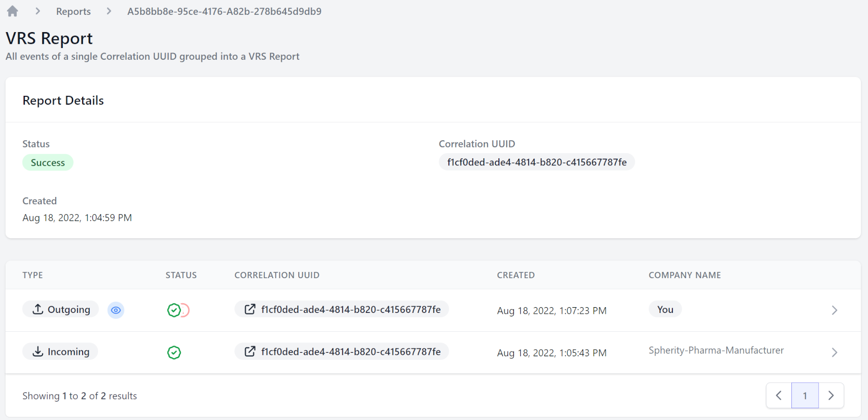Click Spherity-Pharma-Manufacturer company name

pyautogui.click(x=716, y=351)
